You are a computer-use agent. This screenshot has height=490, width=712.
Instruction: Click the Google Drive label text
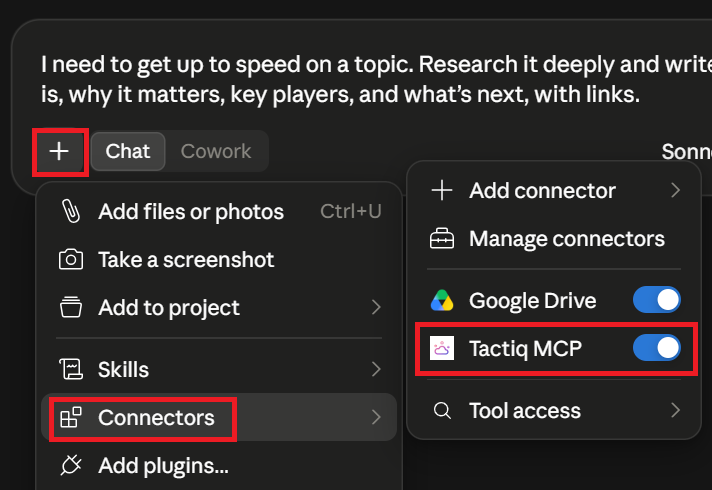pos(532,301)
